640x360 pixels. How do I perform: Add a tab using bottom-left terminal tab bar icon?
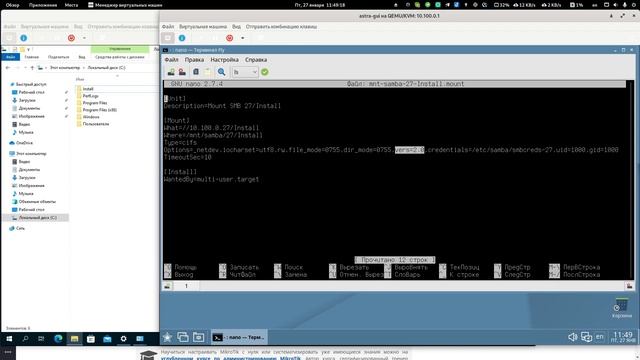click(x=167, y=286)
